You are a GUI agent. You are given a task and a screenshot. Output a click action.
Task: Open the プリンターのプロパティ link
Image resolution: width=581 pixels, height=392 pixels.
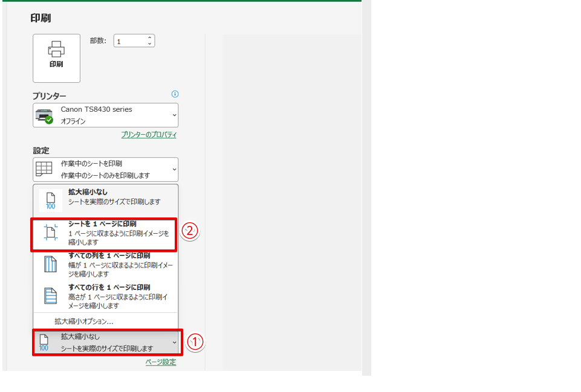149,135
